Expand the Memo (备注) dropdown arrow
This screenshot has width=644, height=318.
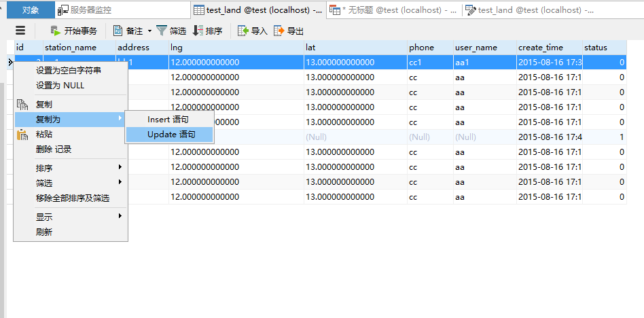pos(149,31)
